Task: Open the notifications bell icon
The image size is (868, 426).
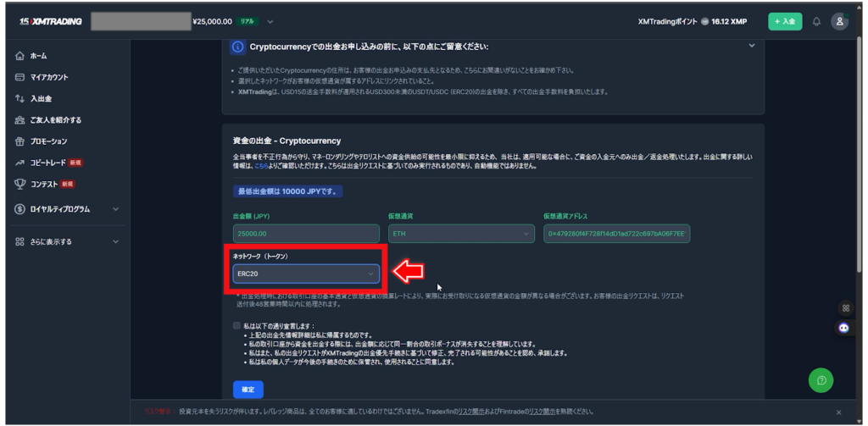Action: (816, 21)
